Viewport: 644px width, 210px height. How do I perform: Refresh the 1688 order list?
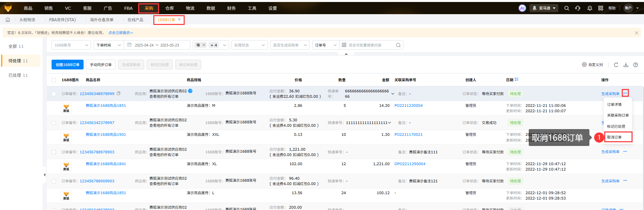tap(616, 65)
